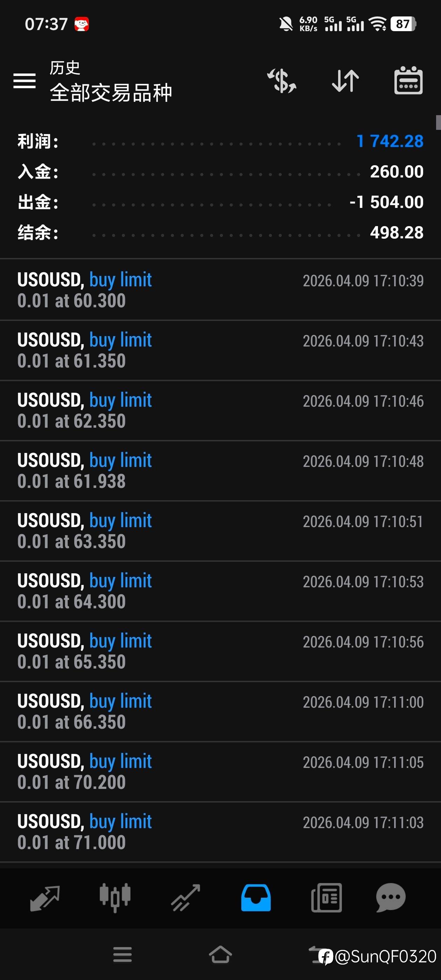Open the buy limit order at 60.300

click(220, 290)
